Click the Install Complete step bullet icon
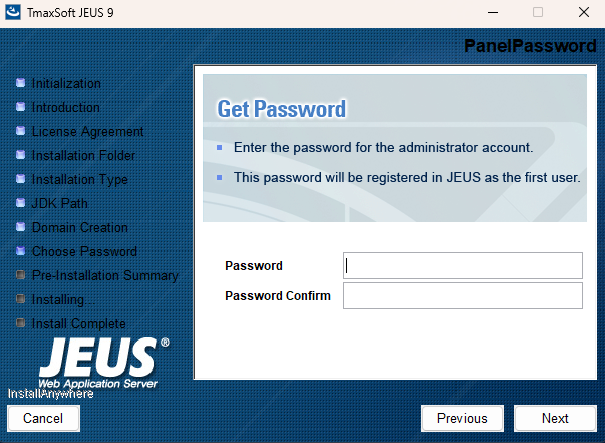This screenshot has width=605, height=443. (x=20, y=323)
